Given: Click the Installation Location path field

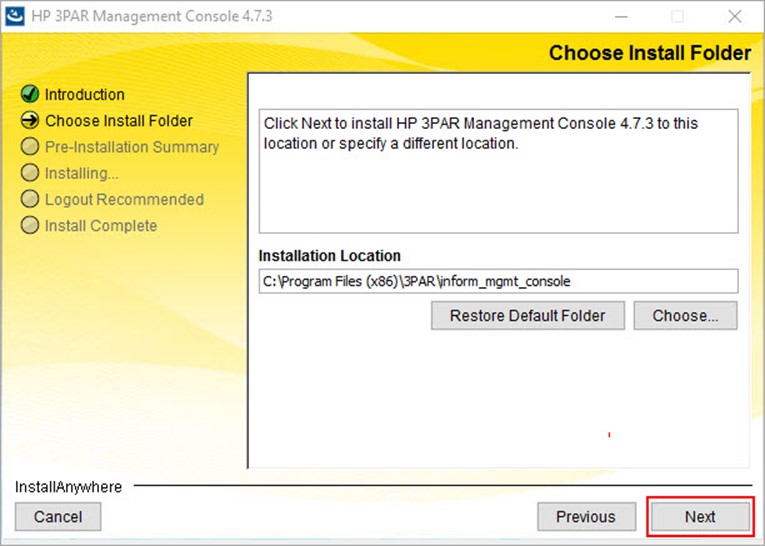Looking at the screenshot, I should [498, 281].
